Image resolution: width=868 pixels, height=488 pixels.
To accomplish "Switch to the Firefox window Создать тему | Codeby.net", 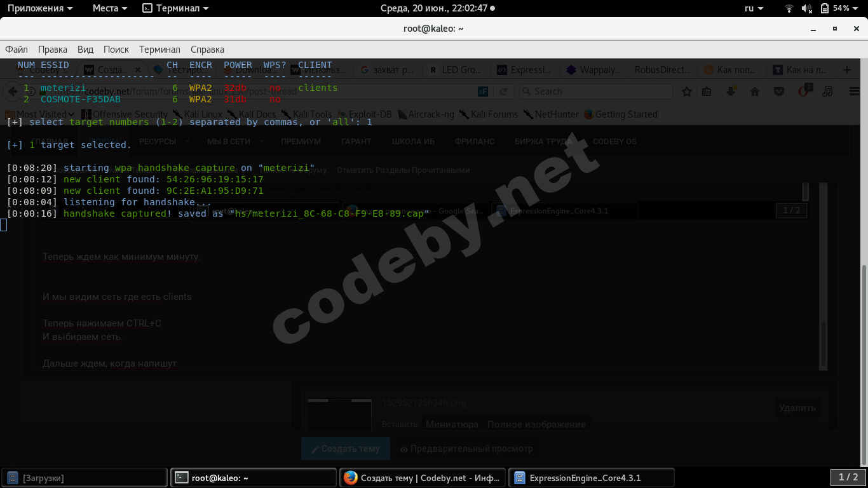I will pos(423,478).
